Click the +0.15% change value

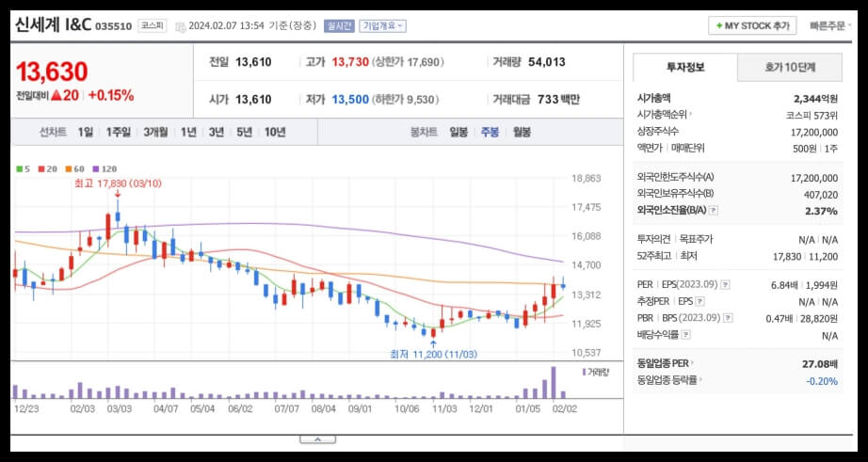pos(111,95)
